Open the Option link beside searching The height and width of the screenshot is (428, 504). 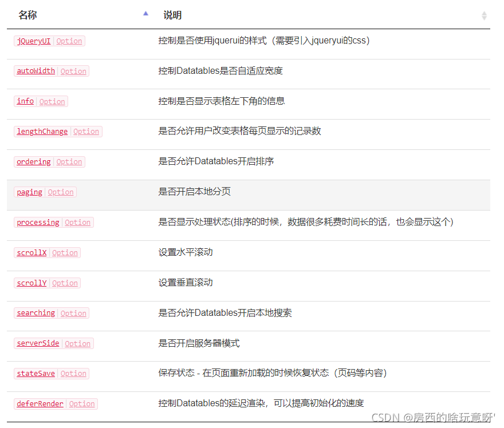tap(73, 313)
